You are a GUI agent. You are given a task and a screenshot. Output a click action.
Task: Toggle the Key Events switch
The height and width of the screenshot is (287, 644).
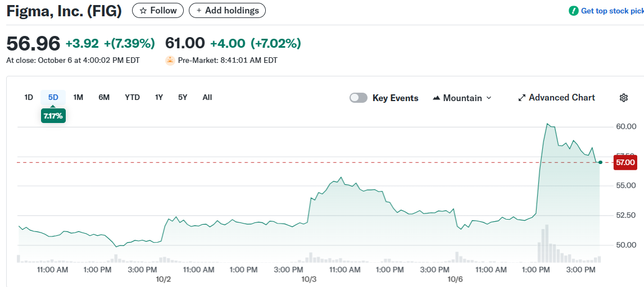point(359,98)
